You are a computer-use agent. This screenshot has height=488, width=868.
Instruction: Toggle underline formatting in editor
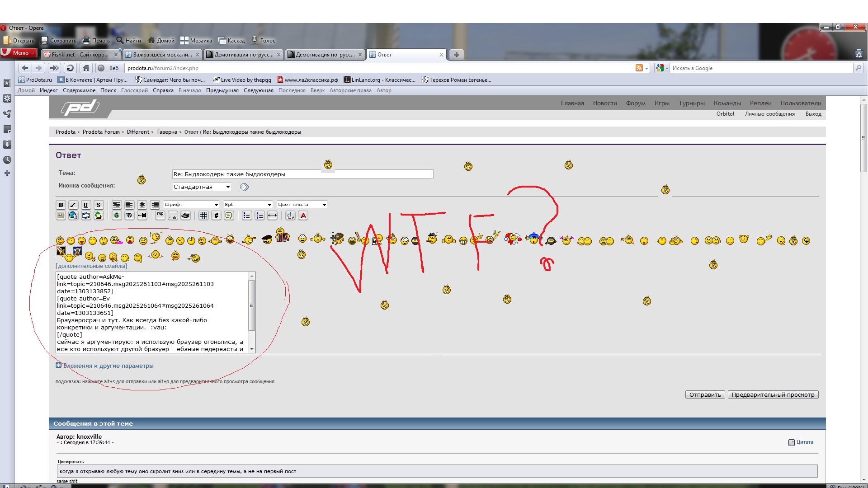[86, 205]
